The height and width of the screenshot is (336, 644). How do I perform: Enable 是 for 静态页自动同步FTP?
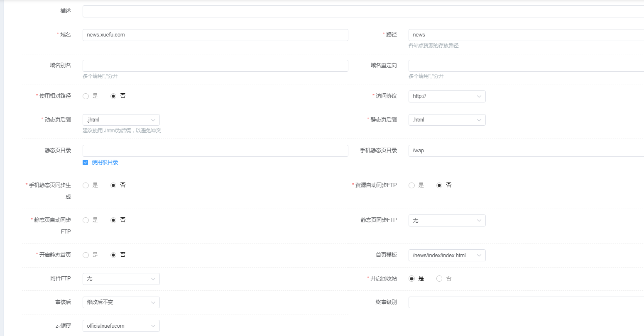(x=86, y=220)
